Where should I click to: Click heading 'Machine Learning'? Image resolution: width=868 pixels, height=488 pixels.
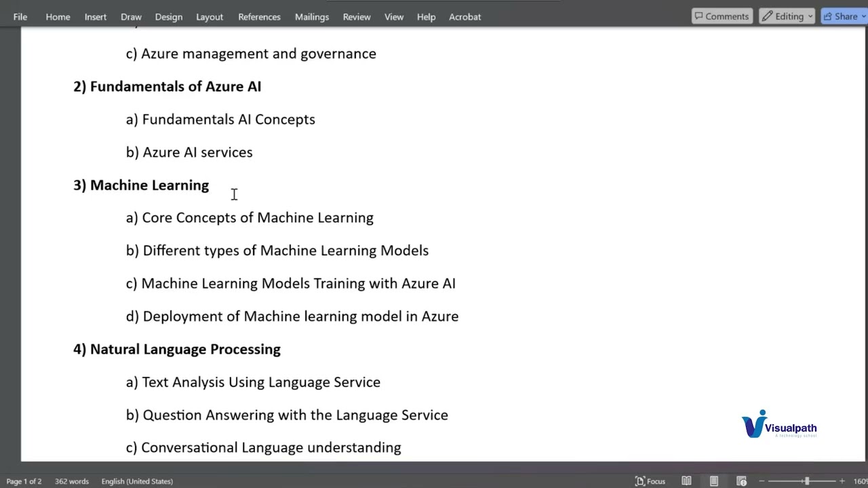[149, 186]
